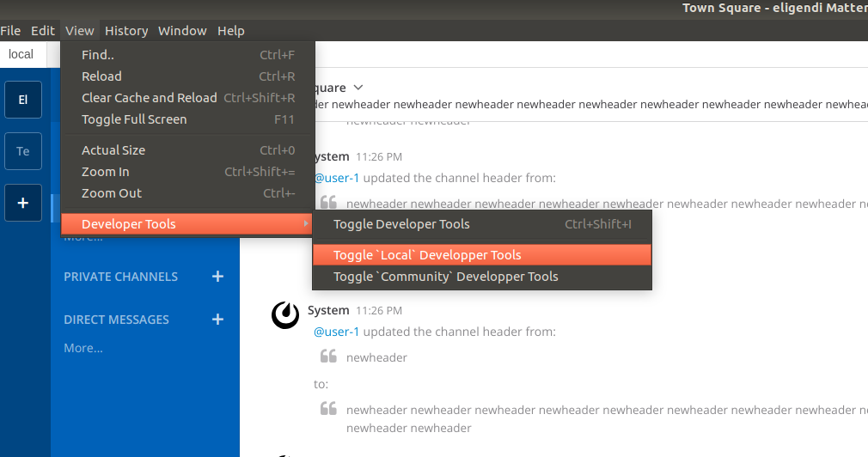This screenshot has height=457, width=868.
Task: Open the channel name dropdown chevron
Action: pyautogui.click(x=358, y=88)
